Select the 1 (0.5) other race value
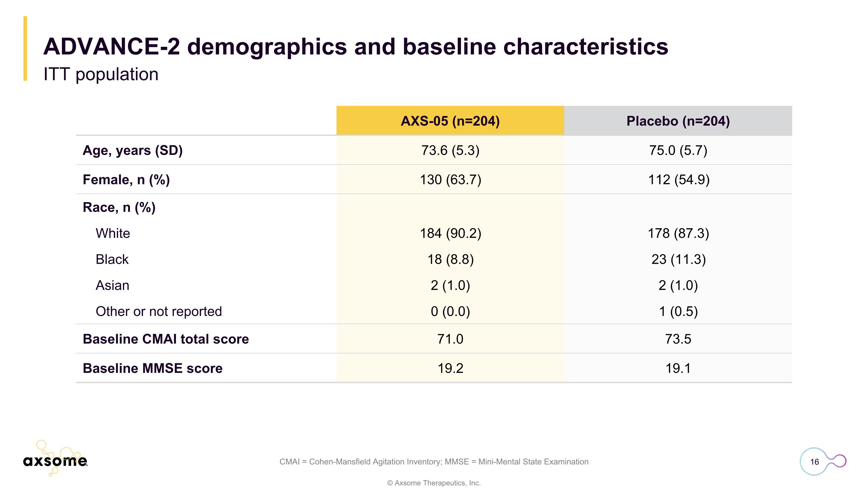 pos(678,312)
